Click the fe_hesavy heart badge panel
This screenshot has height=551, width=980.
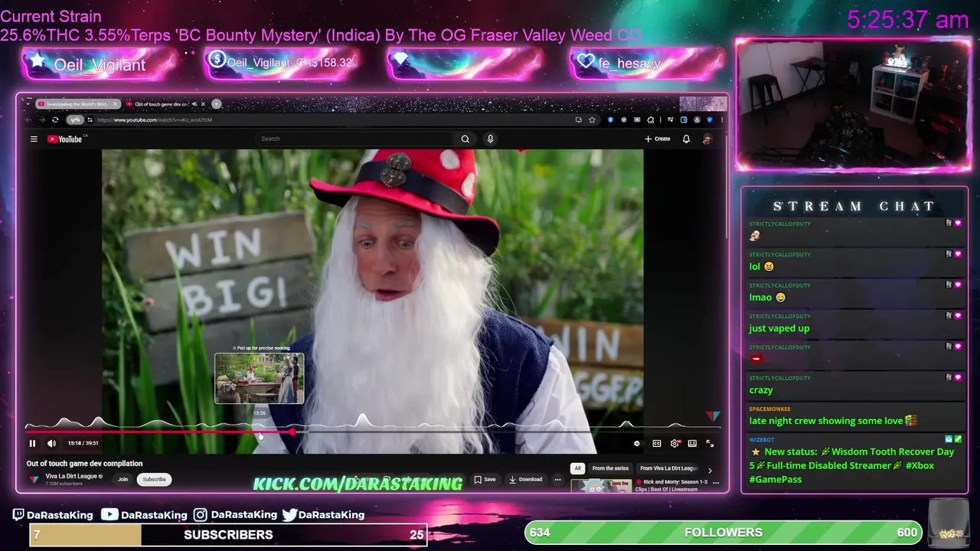(x=647, y=63)
